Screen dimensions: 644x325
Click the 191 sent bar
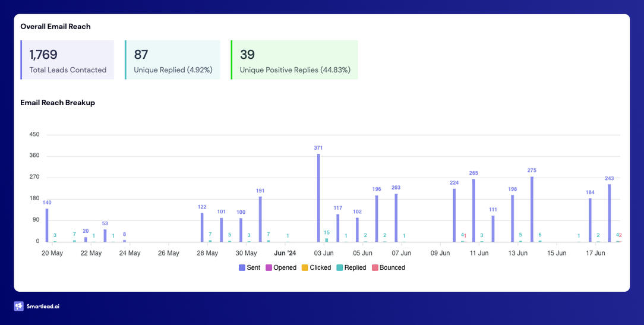point(260,219)
